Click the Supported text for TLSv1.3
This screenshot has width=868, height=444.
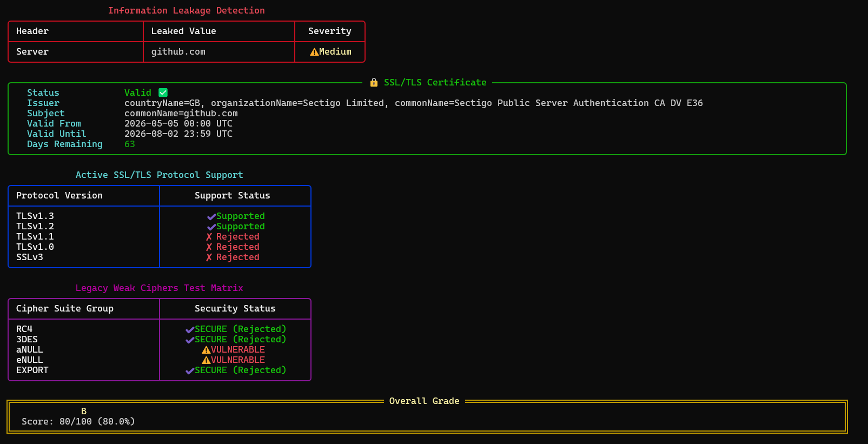(241, 216)
